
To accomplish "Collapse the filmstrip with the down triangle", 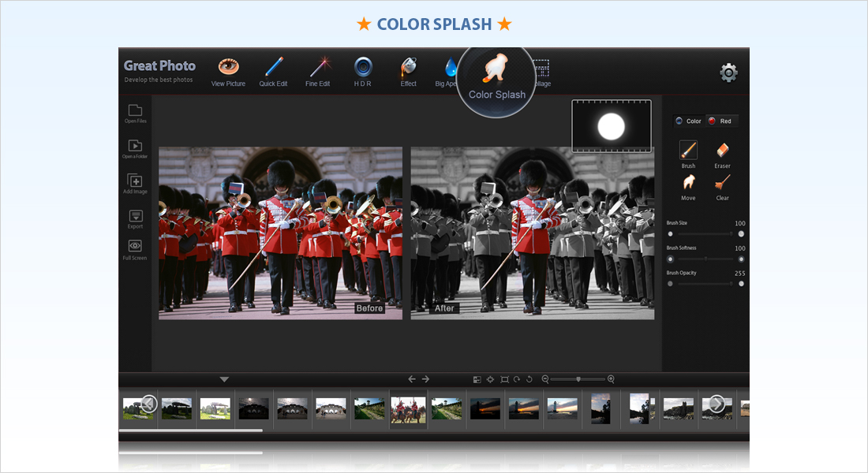I will tap(224, 379).
